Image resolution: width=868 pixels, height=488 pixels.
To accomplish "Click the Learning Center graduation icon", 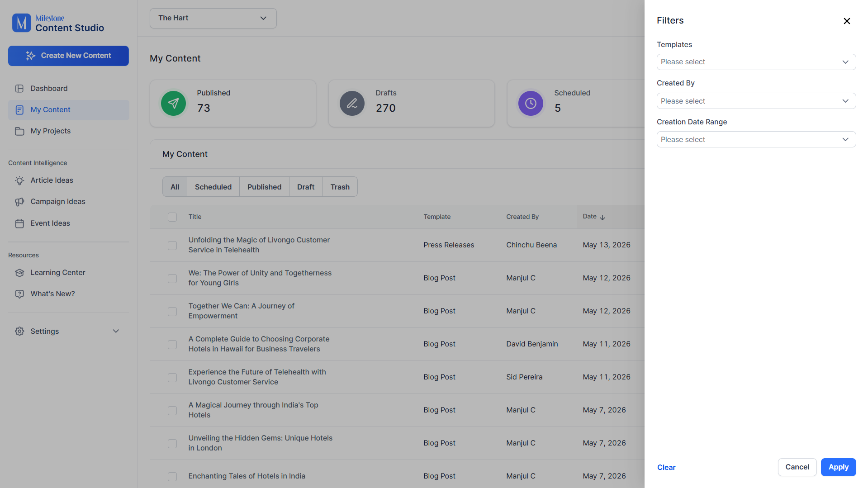I will (19, 273).
